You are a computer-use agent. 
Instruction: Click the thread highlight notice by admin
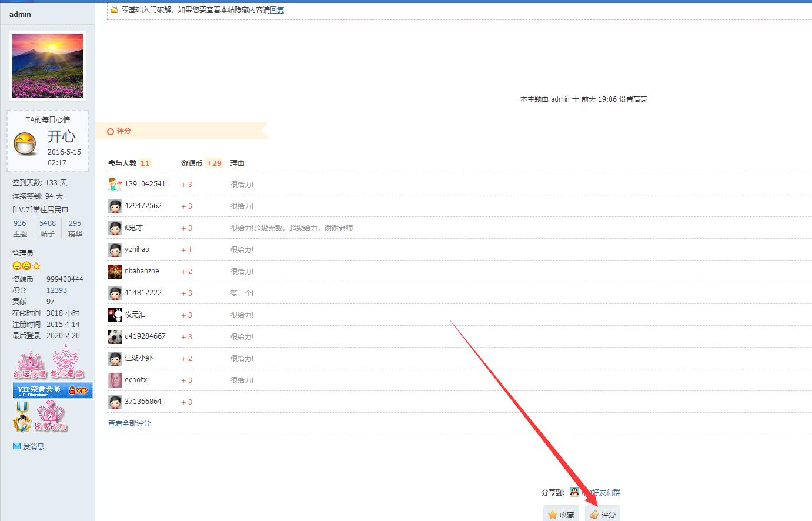coord(584,99)
